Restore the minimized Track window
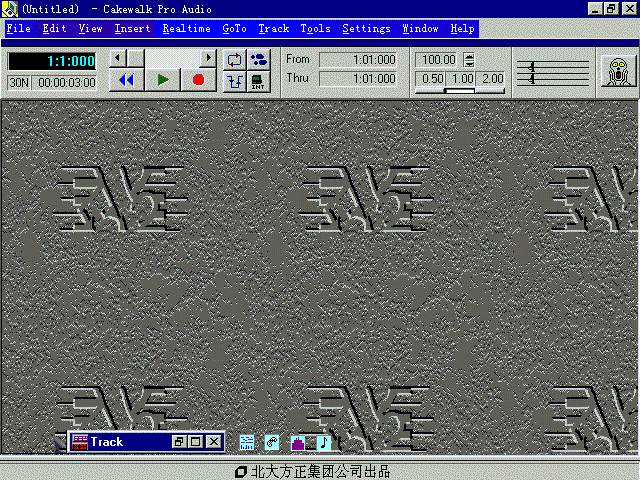640x480 pixels. click(179, 442)
